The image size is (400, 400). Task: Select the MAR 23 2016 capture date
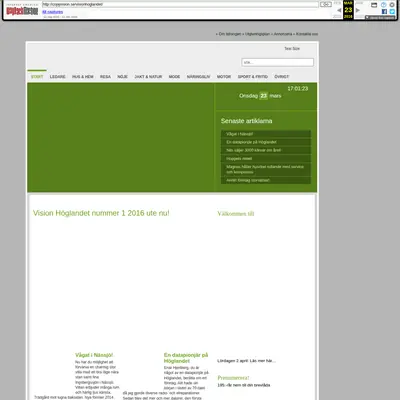click(x=348, y=10)
